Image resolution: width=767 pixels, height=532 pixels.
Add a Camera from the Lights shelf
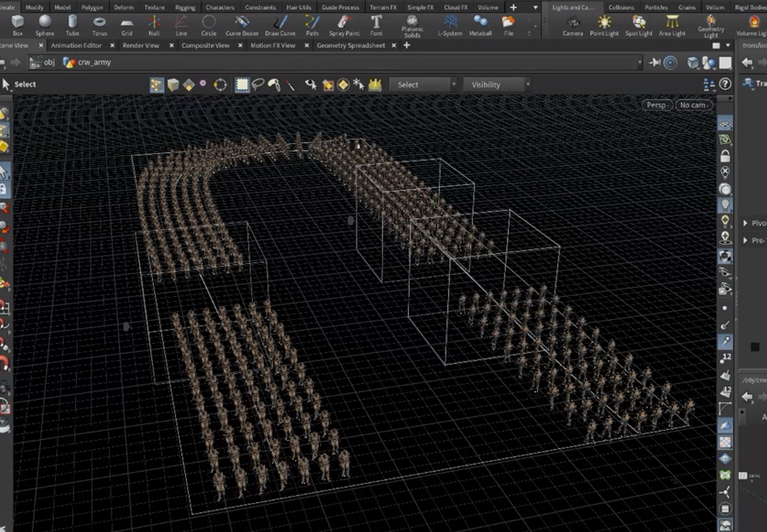573,26
